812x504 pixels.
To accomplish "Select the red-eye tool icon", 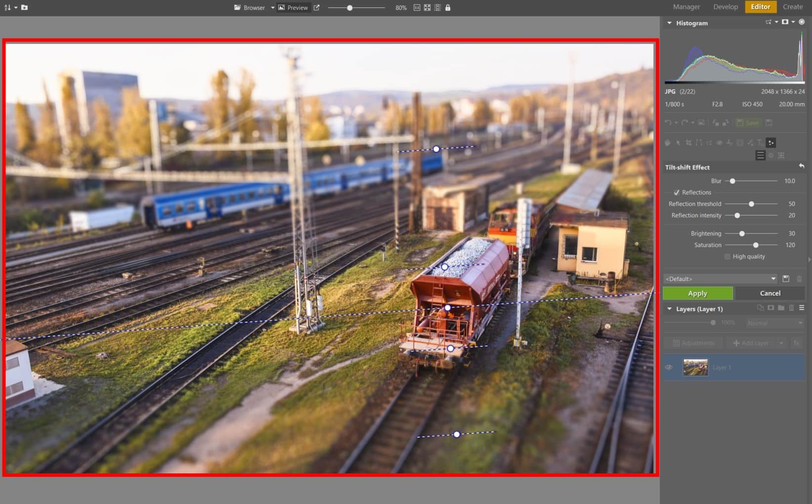I will pos(720,143).
